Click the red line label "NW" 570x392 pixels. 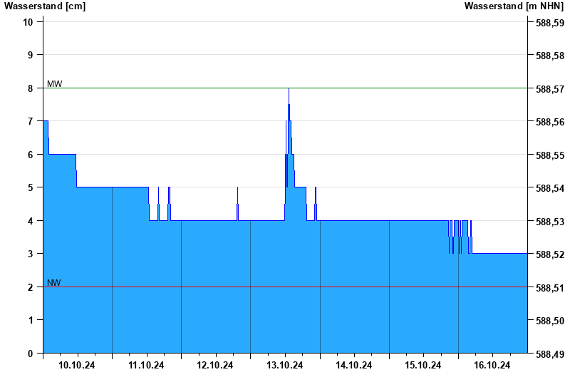coord(54,282)
